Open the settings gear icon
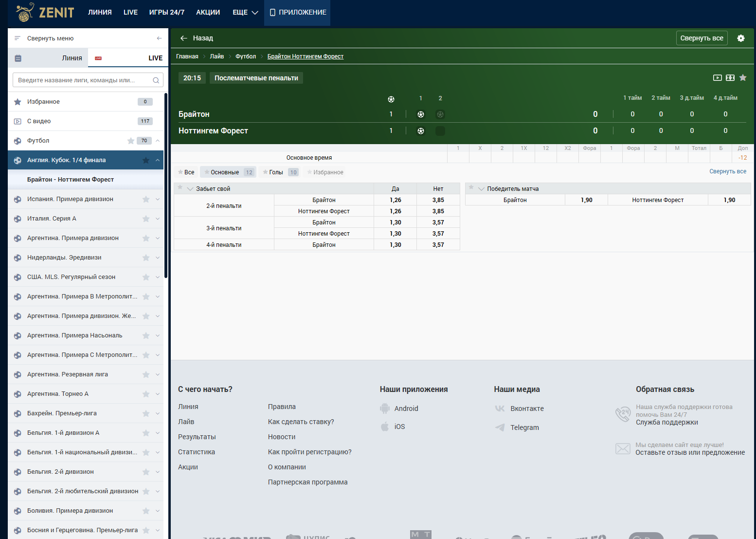Image resolution: width=756 pixels, height=539 pixels. coord(740,38)
